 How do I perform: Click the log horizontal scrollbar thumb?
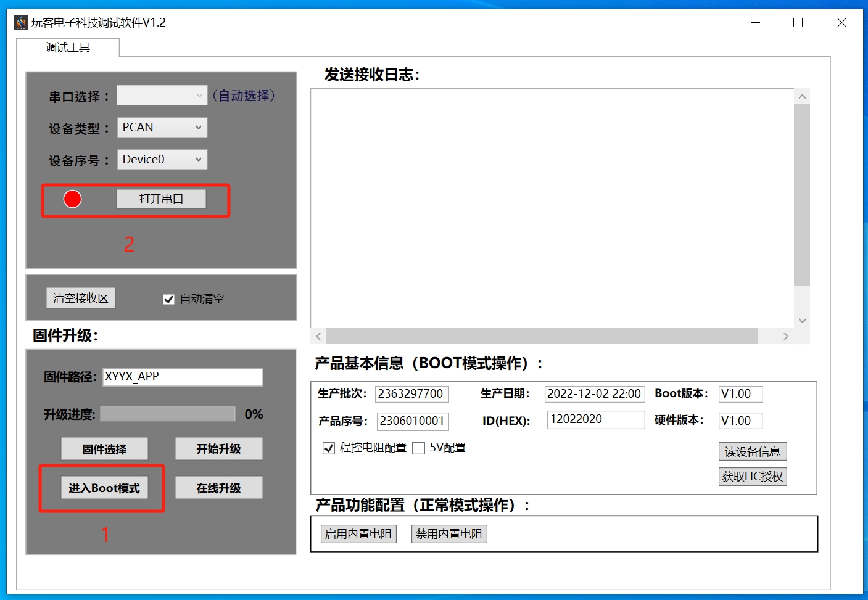point(542,336)
